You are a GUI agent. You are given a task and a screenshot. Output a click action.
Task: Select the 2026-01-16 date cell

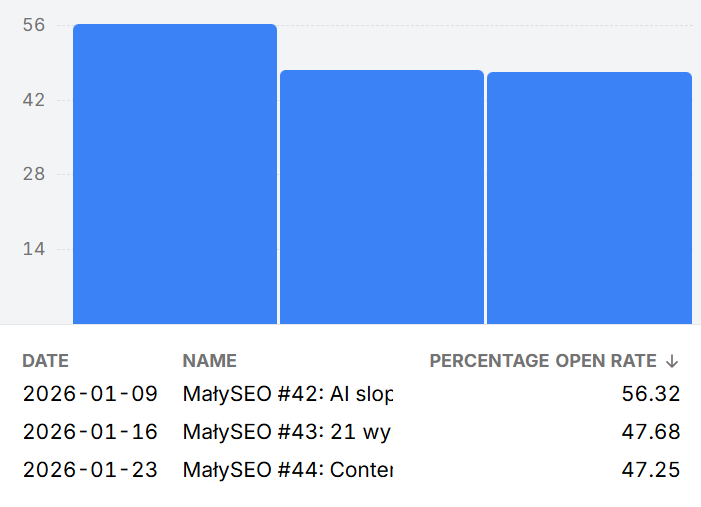(90, 432)
